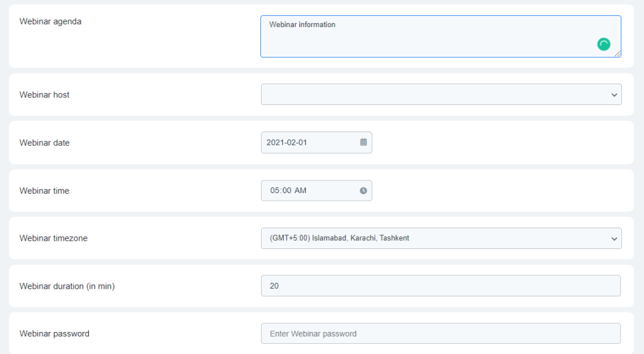This screenshot has width=644, height=354.
Task: Focus the Webinar agenda text area
Action: pyautogui.click(x=428, y=36)
